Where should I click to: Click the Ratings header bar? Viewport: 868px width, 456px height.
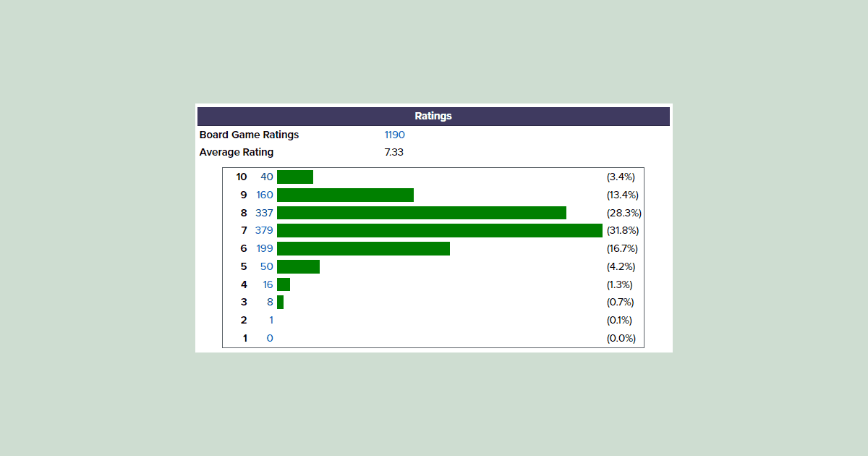pyautogui.click(x=433, y=116)
